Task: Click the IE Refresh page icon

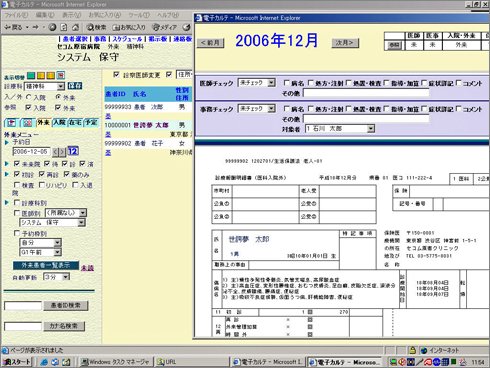Action: pyautogui.click(x=64, y=27)
